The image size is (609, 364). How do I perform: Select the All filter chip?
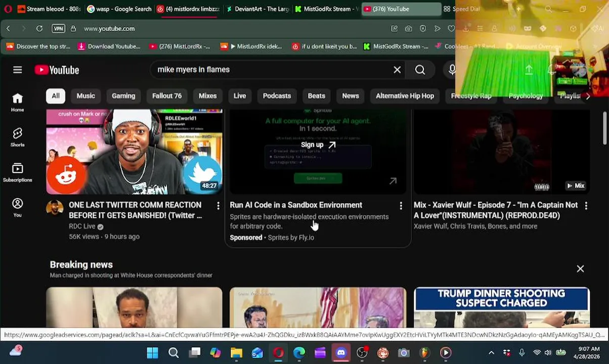click(x=56, y=96)
